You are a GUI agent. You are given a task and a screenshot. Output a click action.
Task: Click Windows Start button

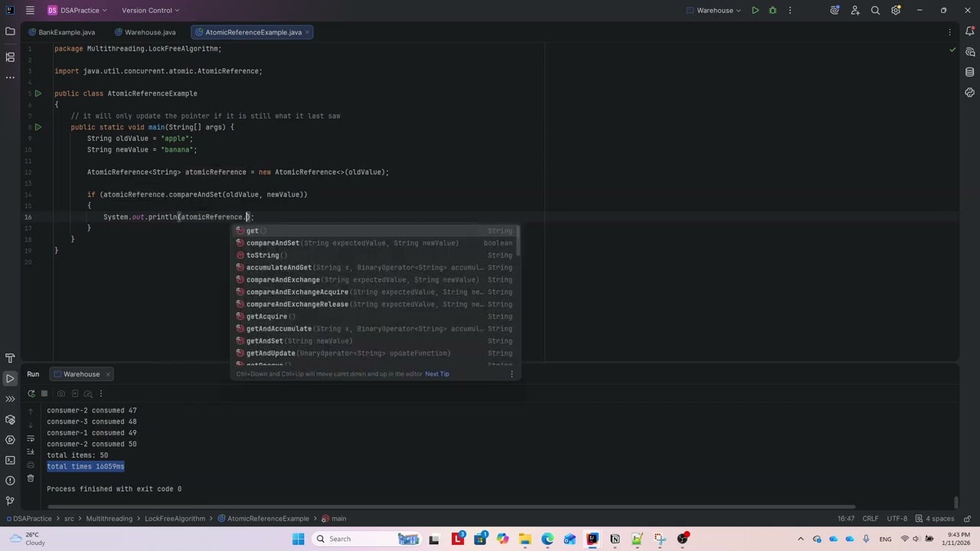298,539
